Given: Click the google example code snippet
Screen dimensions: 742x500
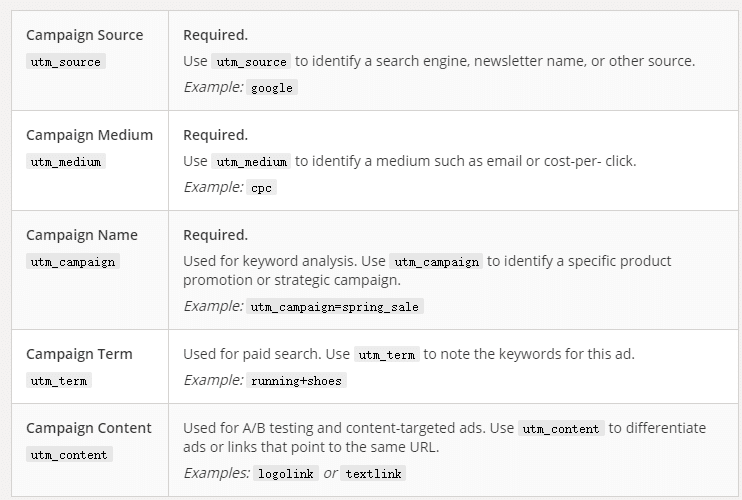Looking at the screenshot, I should [x=272, y=87].
